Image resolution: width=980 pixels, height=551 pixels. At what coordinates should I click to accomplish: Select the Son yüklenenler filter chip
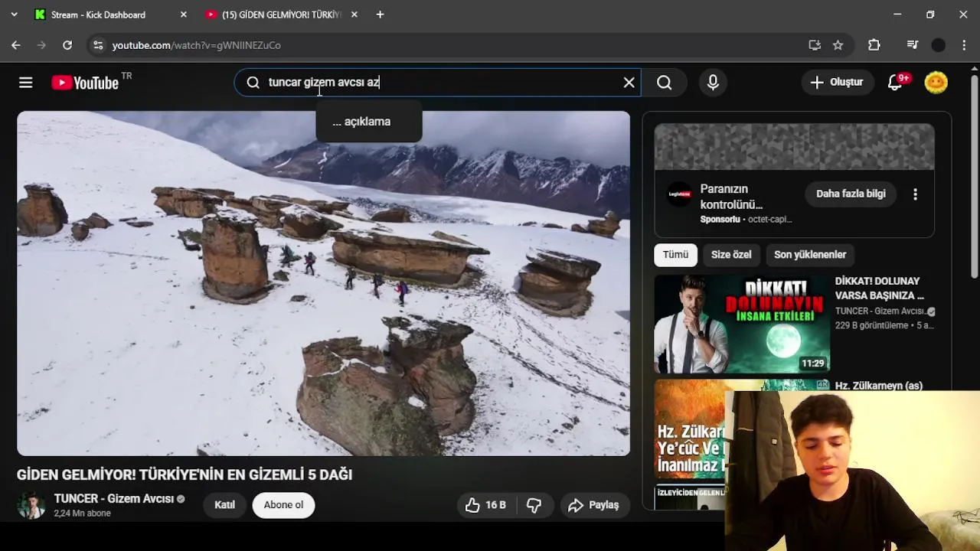click(x=810, y=255)
